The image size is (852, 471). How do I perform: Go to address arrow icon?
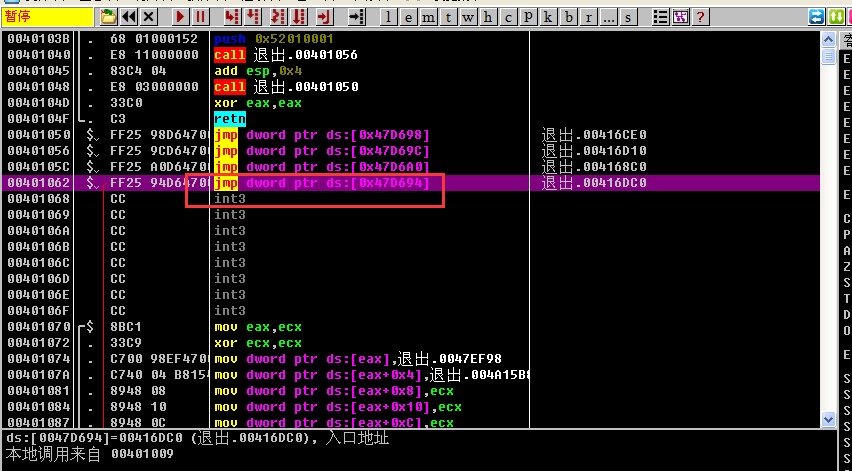pos(356,17)
